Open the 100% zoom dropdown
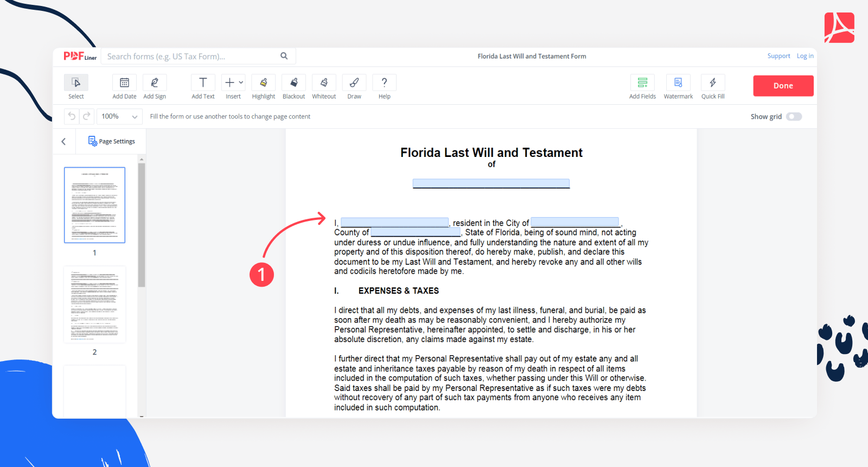 (119, 117)
